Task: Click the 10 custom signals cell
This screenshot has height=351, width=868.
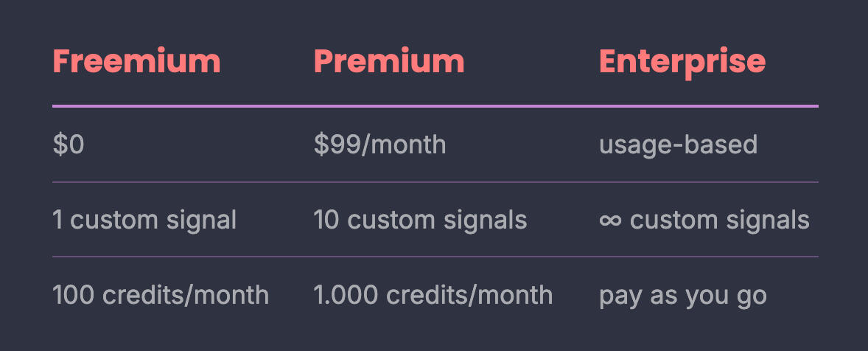Action: click(x=420, y=220)
